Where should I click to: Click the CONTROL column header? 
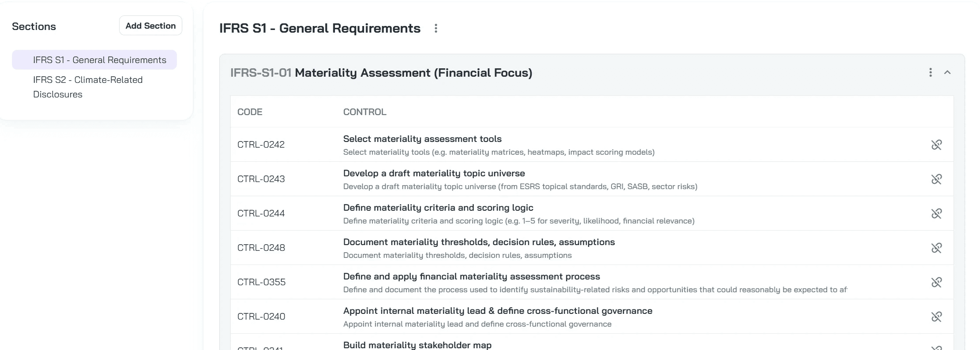[x=365, y=112]
